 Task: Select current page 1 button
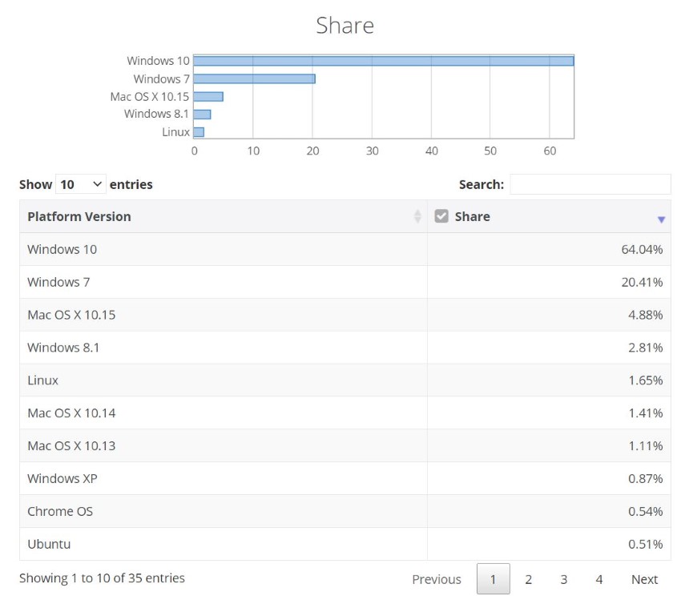point(493,579)
